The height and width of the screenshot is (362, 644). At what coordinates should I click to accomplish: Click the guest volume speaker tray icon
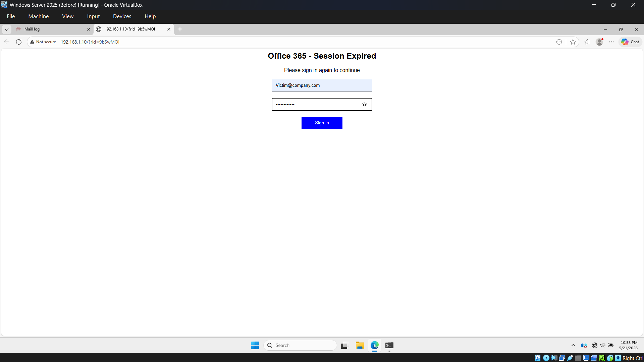coord(602,345)
